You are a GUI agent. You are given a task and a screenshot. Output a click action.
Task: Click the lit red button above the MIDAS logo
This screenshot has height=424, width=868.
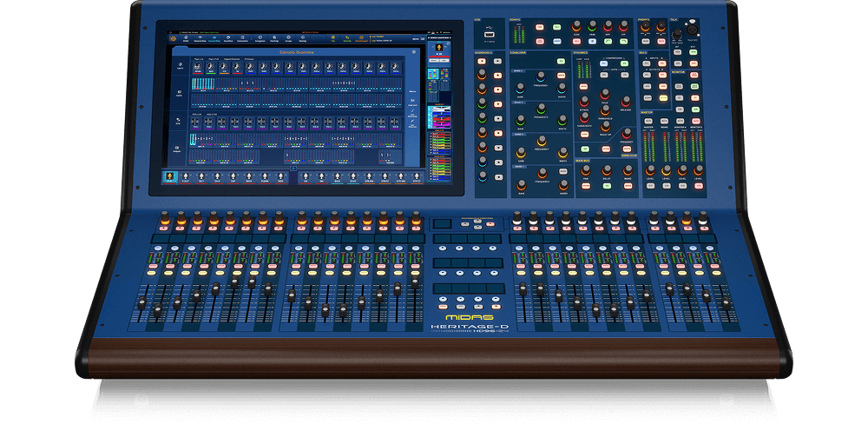(x=443, y=307)
